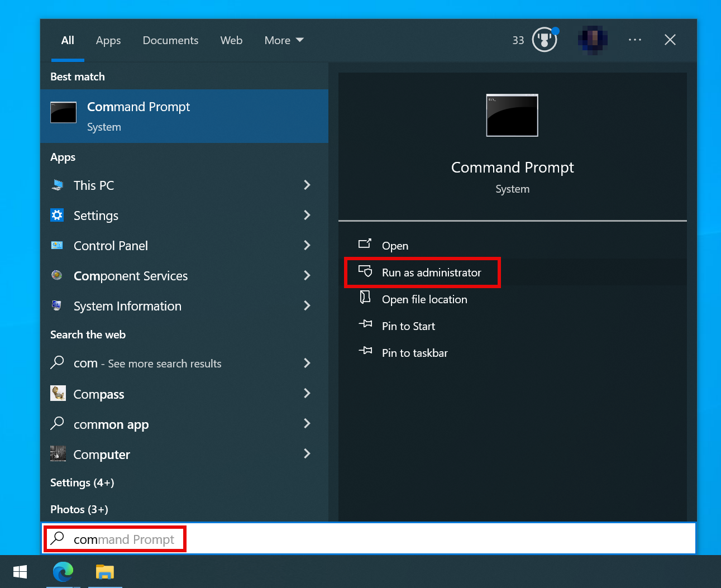Click the Run as administrator shield icon
The height and width of the screenshot is (588, 721).
coord(365,271)
